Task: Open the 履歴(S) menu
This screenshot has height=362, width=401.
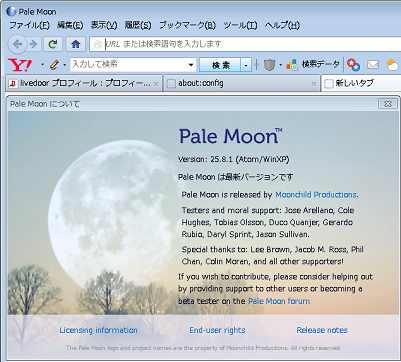Action: [x=138, y=25]
